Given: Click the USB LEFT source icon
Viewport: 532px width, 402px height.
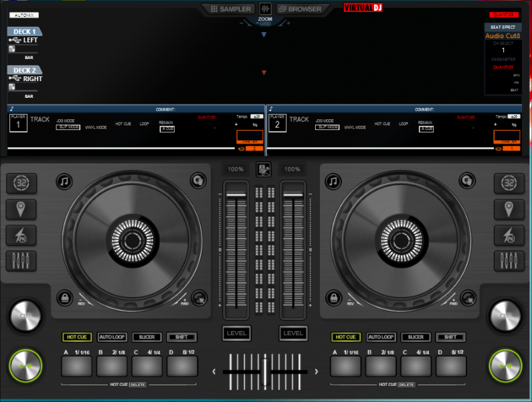Looking at the screenshot, I should tap(15, 40).
